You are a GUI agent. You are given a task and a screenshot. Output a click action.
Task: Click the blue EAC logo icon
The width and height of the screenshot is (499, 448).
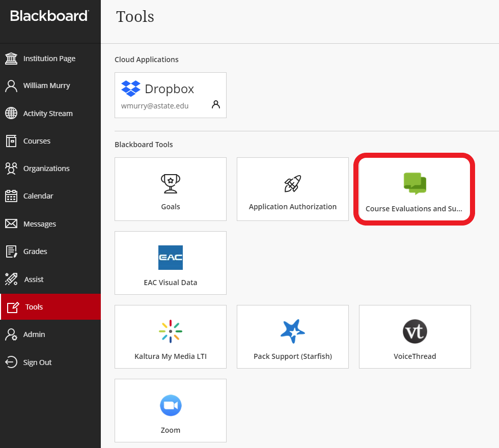[171, 258]
